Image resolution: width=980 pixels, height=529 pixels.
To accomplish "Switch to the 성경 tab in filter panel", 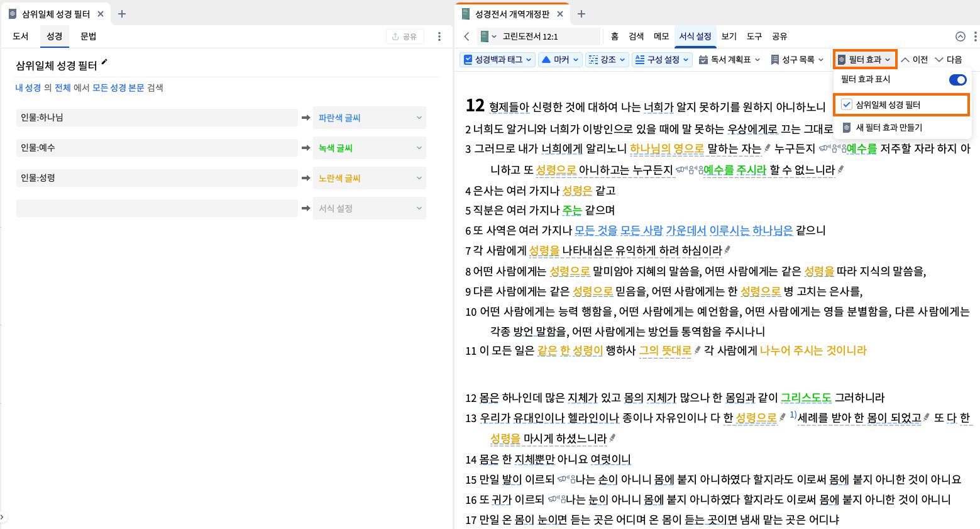I will coord(55,36).
